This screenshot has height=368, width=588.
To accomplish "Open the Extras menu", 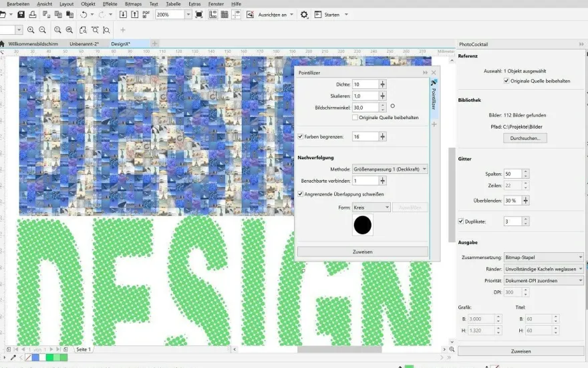I will pyautogui.click(x=194, y=4).
